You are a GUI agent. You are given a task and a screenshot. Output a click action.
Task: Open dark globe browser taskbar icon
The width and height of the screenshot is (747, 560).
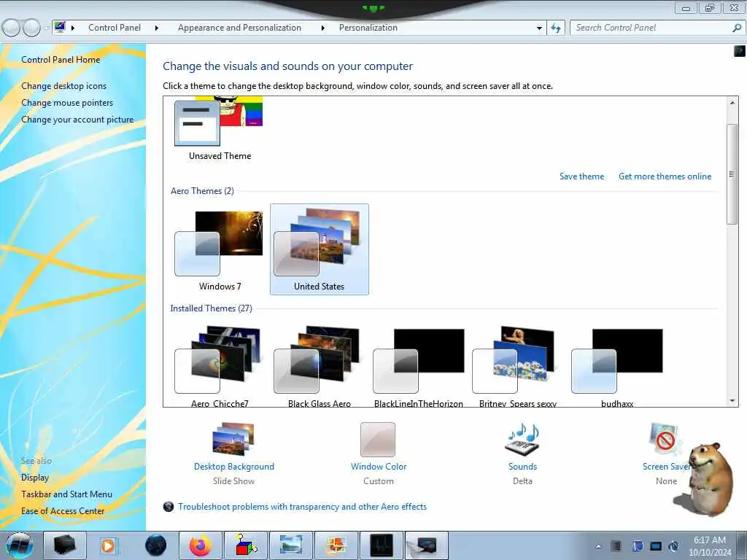[x=156, y=545]
